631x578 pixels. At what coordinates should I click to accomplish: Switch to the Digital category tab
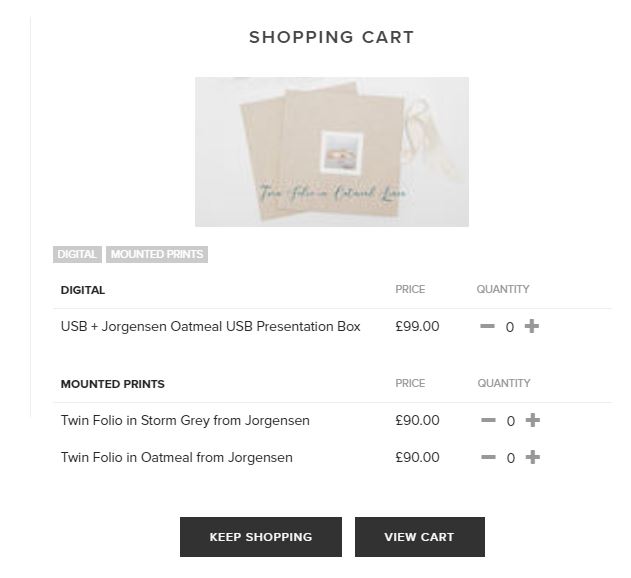tap(77, 254)
